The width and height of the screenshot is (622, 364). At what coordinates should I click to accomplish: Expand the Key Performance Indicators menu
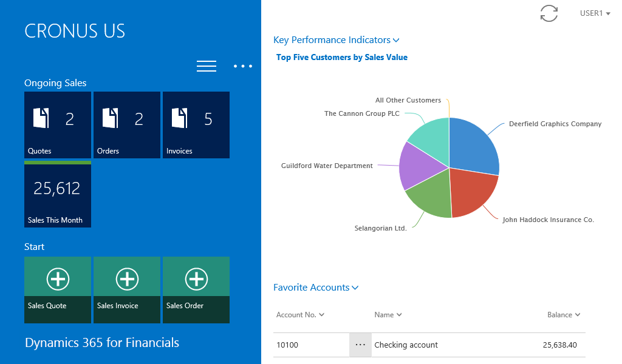tap(336, 40)
